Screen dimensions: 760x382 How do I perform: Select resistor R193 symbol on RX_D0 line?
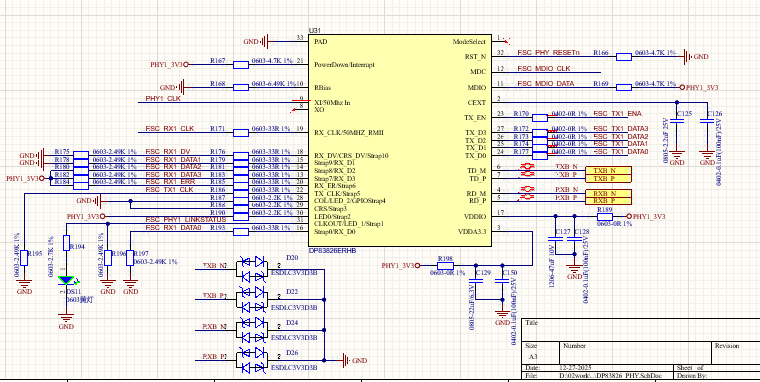tap(241, 232)
